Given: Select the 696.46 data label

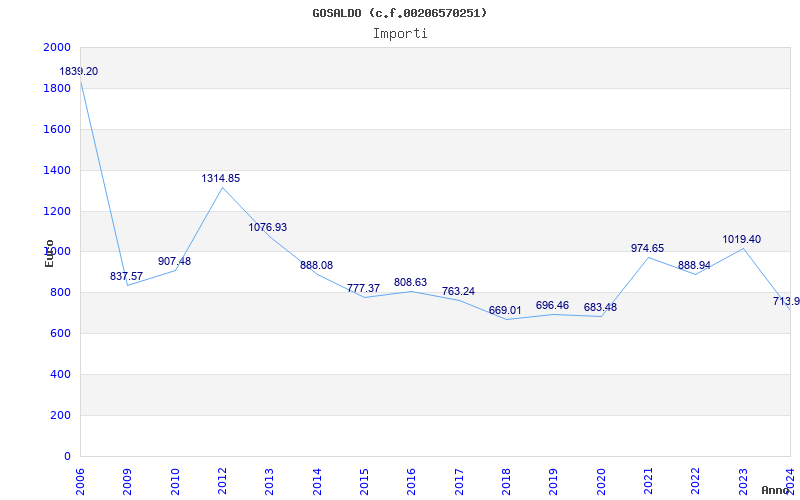Looking at the screenshot, I should (x=552, y=306).
